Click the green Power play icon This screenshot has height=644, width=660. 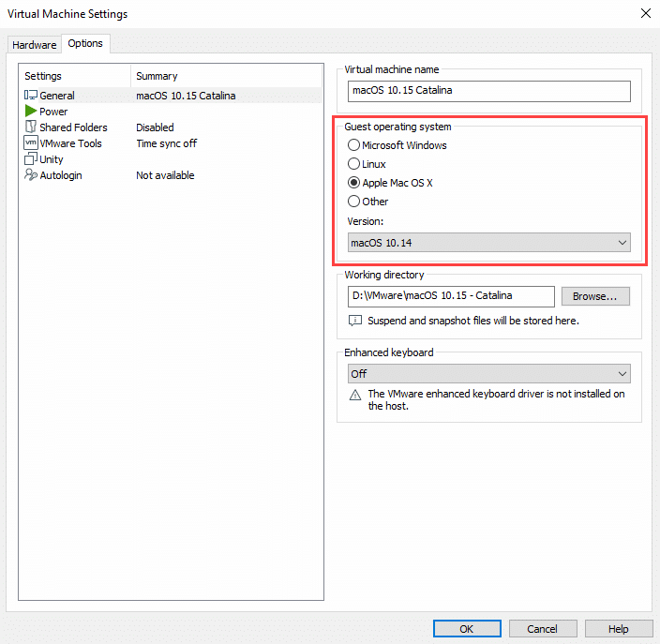point(31,112)
